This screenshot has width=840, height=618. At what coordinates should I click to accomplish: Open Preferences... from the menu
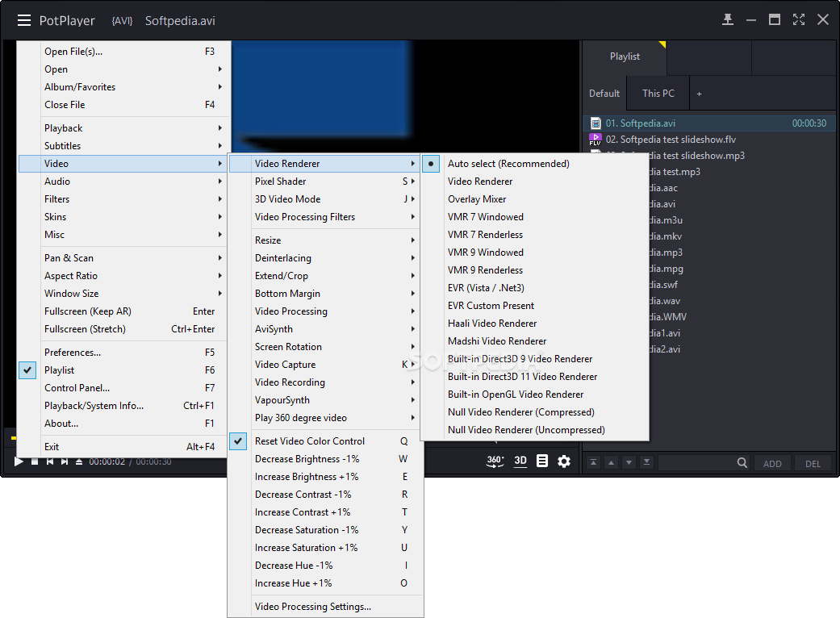tap(123, 353)
